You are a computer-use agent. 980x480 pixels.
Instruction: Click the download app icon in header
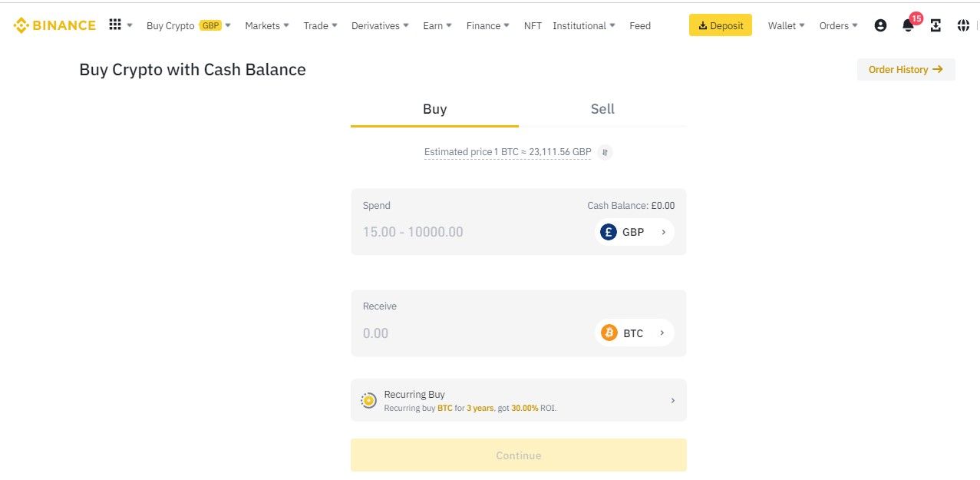[x=935, y=25]
